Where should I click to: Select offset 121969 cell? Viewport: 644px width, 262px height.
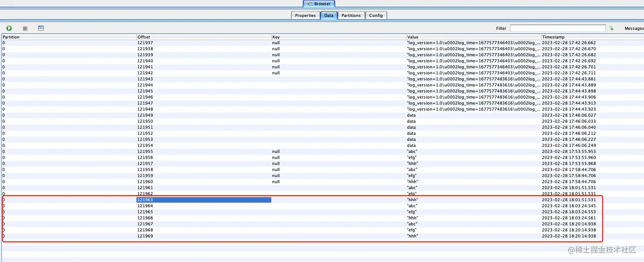coord(204,236)
